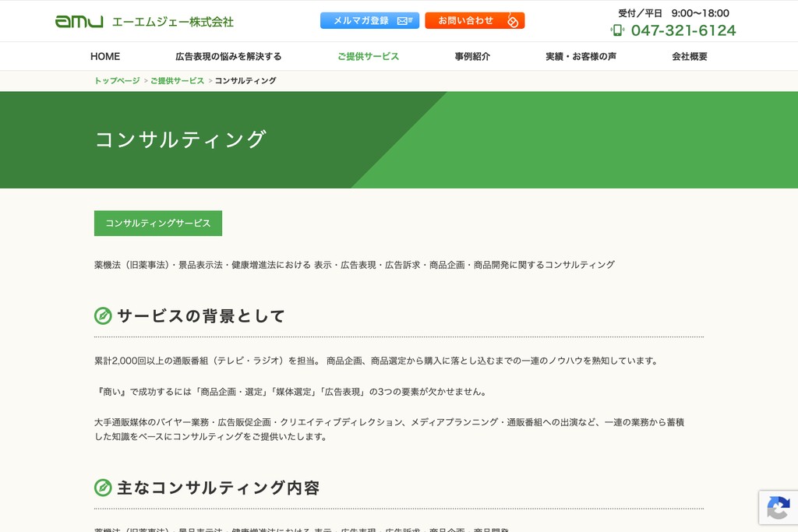798x532 pixels.
Task: Click the コンサルティング breadcrumb text
Action: click(x=245, y=81)
